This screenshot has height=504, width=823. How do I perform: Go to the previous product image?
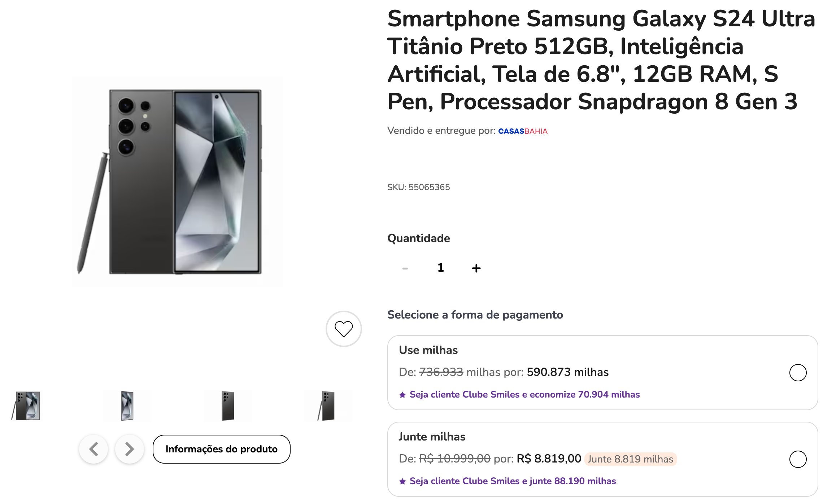93,449
